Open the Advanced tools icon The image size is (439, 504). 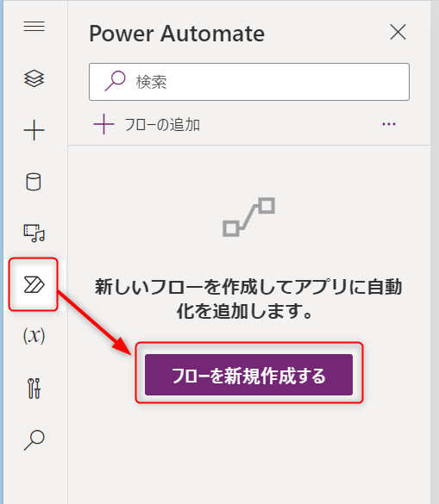(34, 389)
